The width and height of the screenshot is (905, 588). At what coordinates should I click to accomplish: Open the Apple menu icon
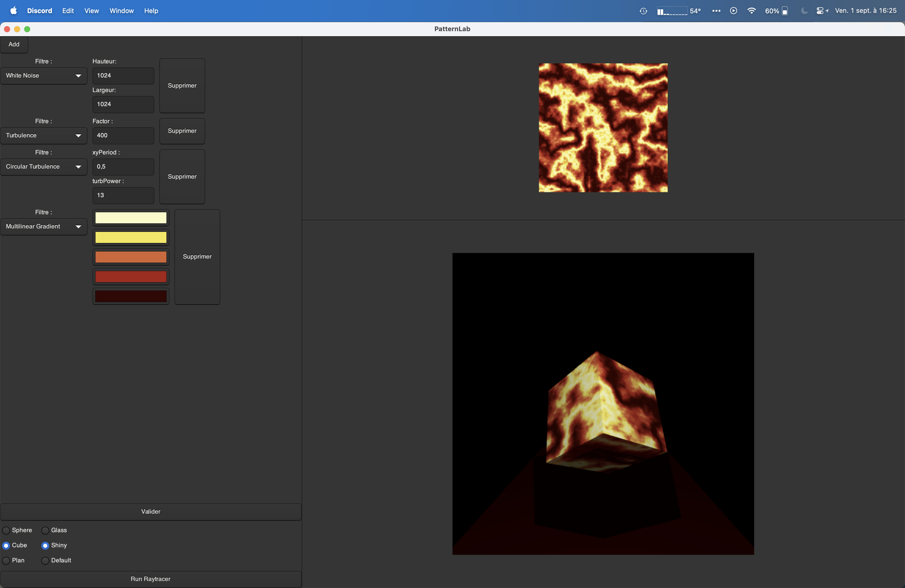[13, 11]
